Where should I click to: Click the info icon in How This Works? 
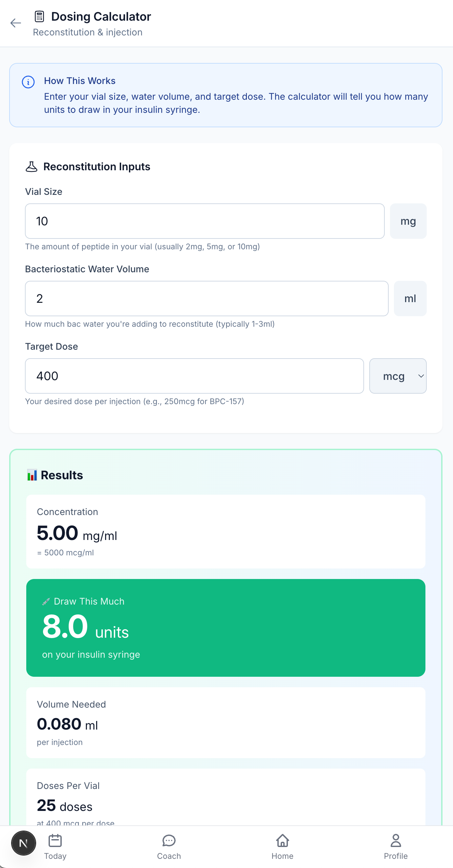click(28, 82)
